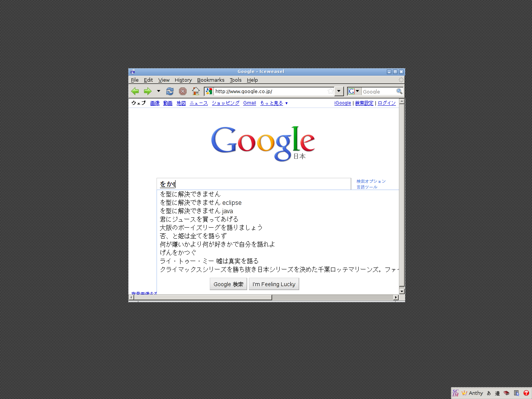Bookmark this page with the star icon

click(330, 91)
